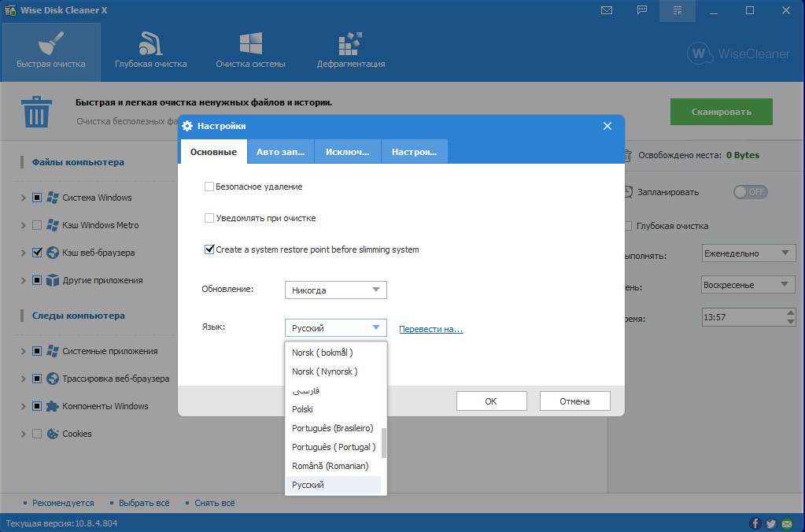Viewport: 805px width, 532px height.
Task: Collapse the Язык Русский dropdown
Action: [336, 327]
